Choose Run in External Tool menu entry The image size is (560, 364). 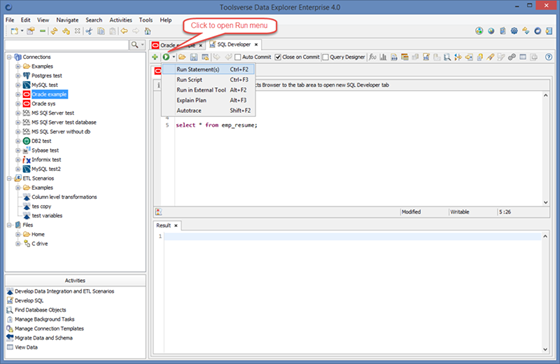point(208,90)
